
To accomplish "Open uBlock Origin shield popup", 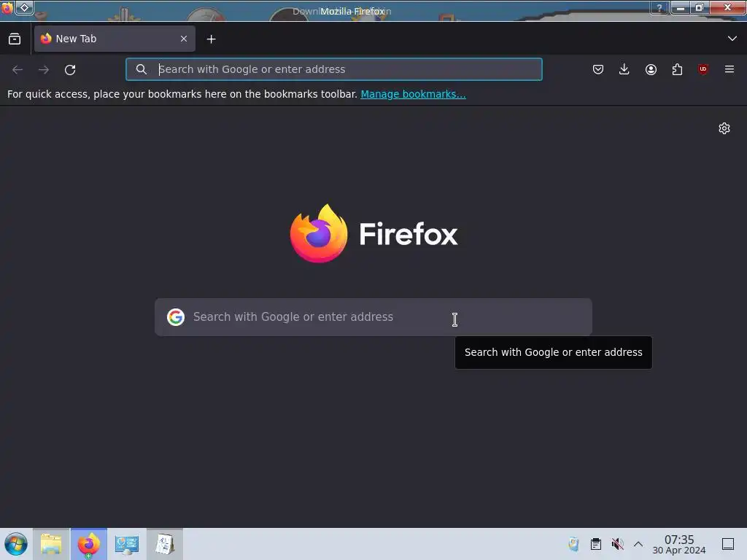I will [703, 69].
